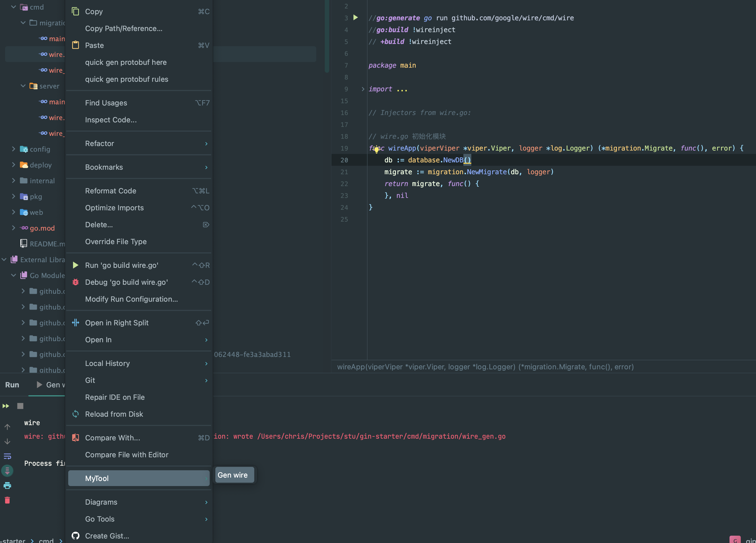
Task: Choose Override File Type
Action: point(139,241)
